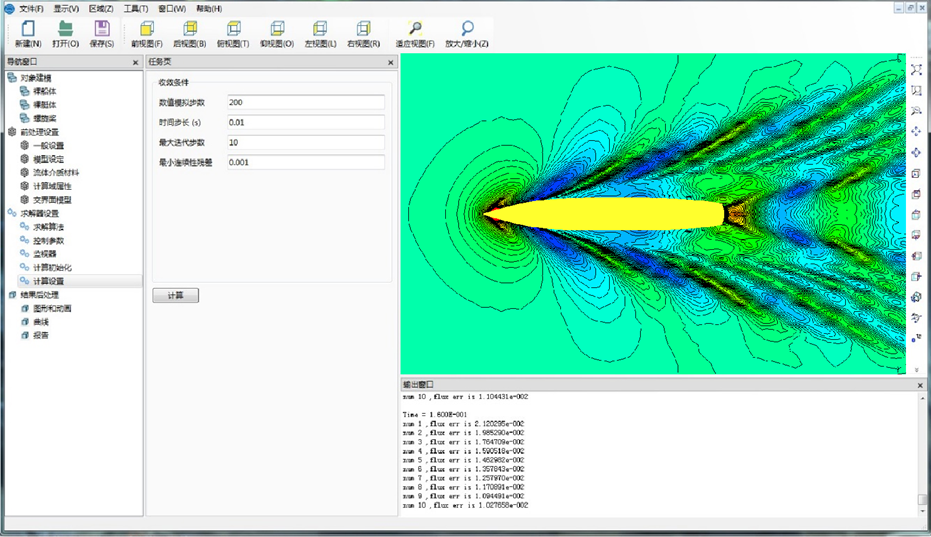The image size is (931, 537).
Task: Open 一般设置 in the navigation tree
Action: pos(48,146)
